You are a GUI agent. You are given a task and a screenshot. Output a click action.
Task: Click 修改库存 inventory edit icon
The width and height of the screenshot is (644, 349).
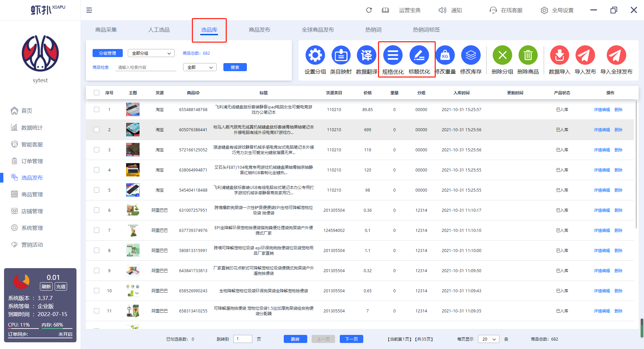pos(471,55)
